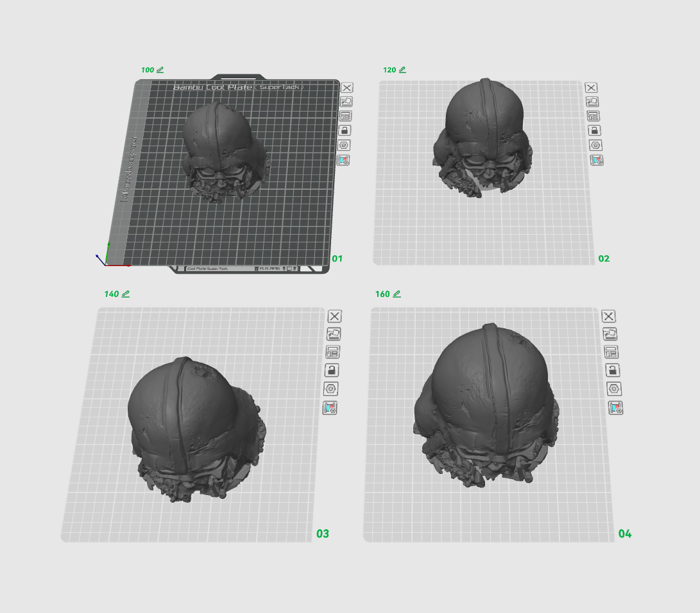
Task: Toggle the lock on plate 02
Action: coord(594,130)
